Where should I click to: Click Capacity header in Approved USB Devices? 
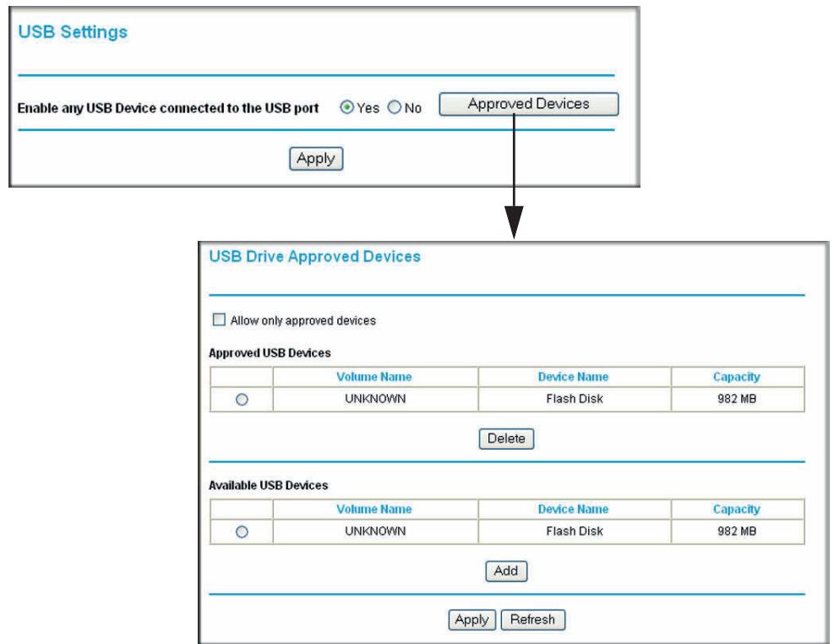coord(737,376)
